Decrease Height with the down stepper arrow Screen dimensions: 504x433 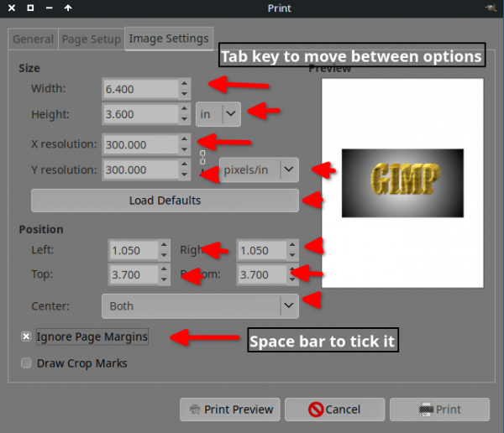click(184, 119)
